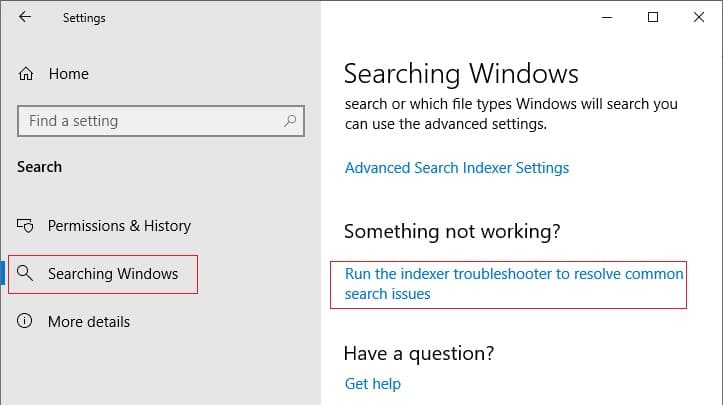The image size is (723, 405).
Task: Open the Home settings page
Action: click(x=69, y=74)
